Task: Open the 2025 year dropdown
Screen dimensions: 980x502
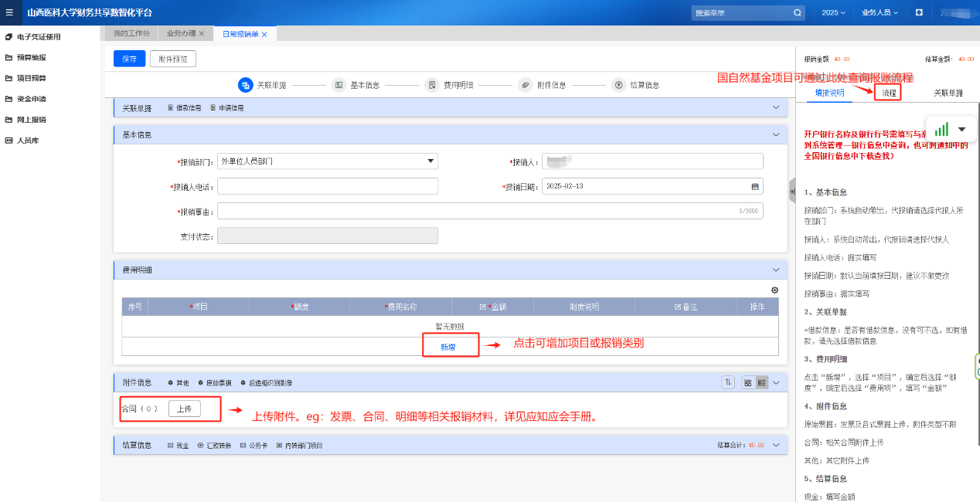Action: (x=833, y=13)
